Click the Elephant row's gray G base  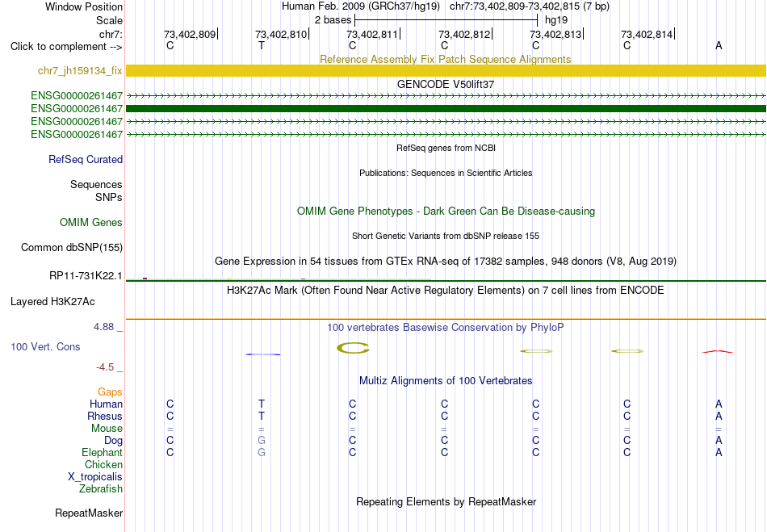coord(262,453)
